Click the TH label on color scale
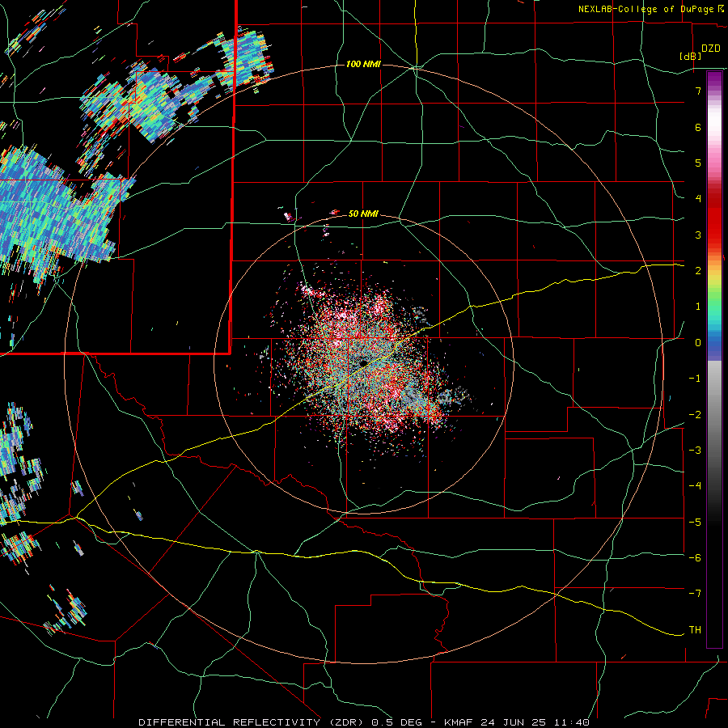This screenshot has height=728, width=728. click(x=695, y=629)
